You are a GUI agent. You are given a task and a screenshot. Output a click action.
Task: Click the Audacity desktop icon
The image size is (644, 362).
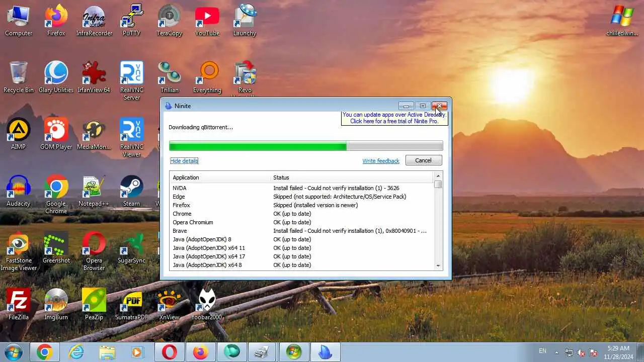tap(19, 191)
